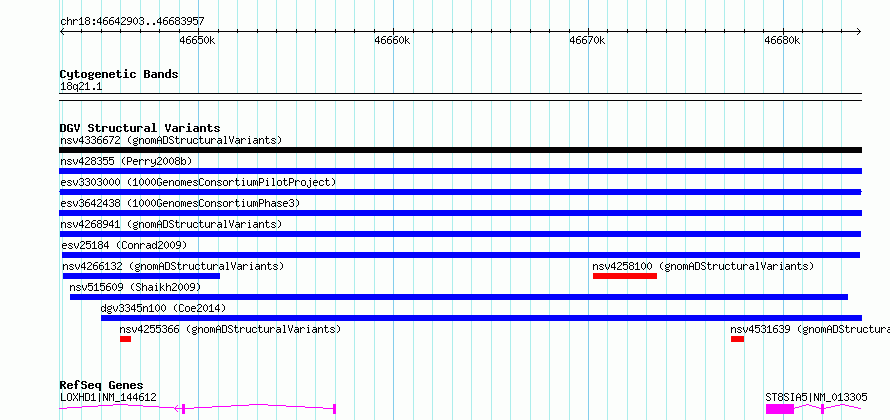The image size is (890, 420).
Task: Click the nsv4531639 small red bar
Action: [737, 339]
